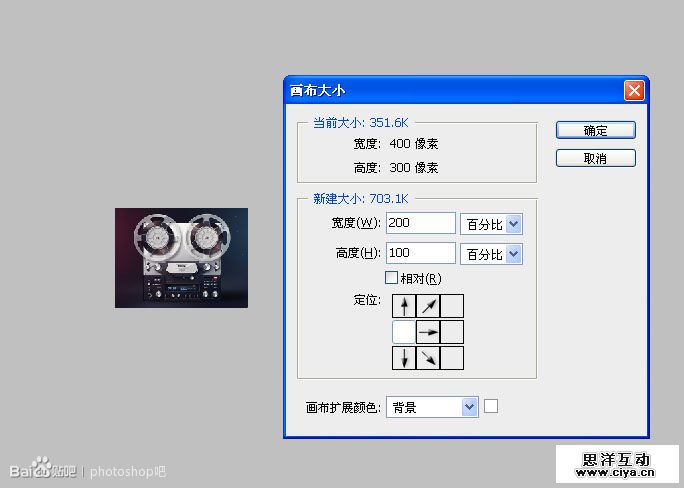Select the right arrow anchor cell
Image resolution: width=684 pixels, height=488 pixels.
(428, 332)
